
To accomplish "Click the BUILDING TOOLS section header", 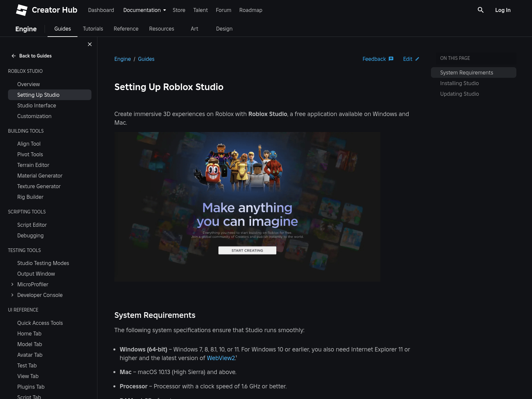I will [x=26, y=131].
